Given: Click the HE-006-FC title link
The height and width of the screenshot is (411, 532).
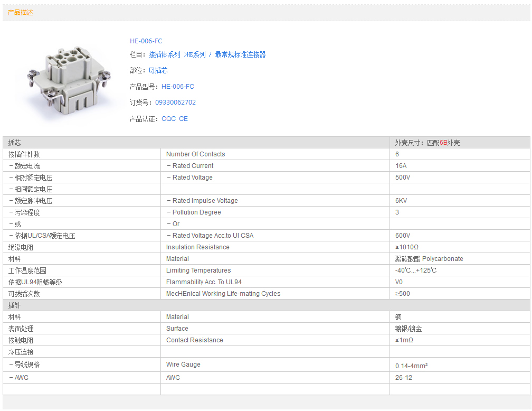Looking at the screenshot, I should [146, 41].
